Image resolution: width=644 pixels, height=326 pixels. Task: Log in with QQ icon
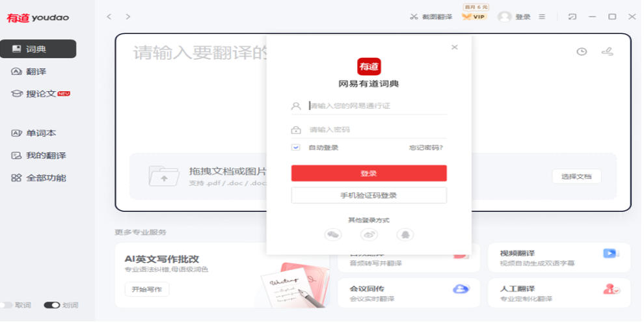[405, 234]
